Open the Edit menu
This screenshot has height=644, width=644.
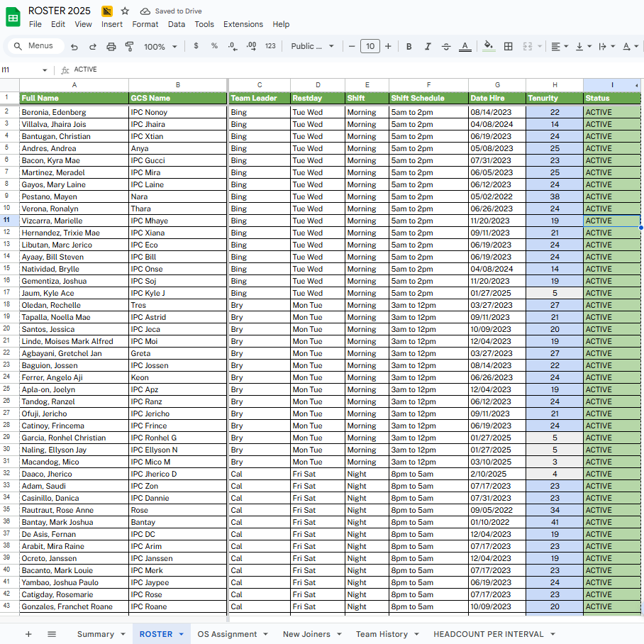tap(58, 24)
